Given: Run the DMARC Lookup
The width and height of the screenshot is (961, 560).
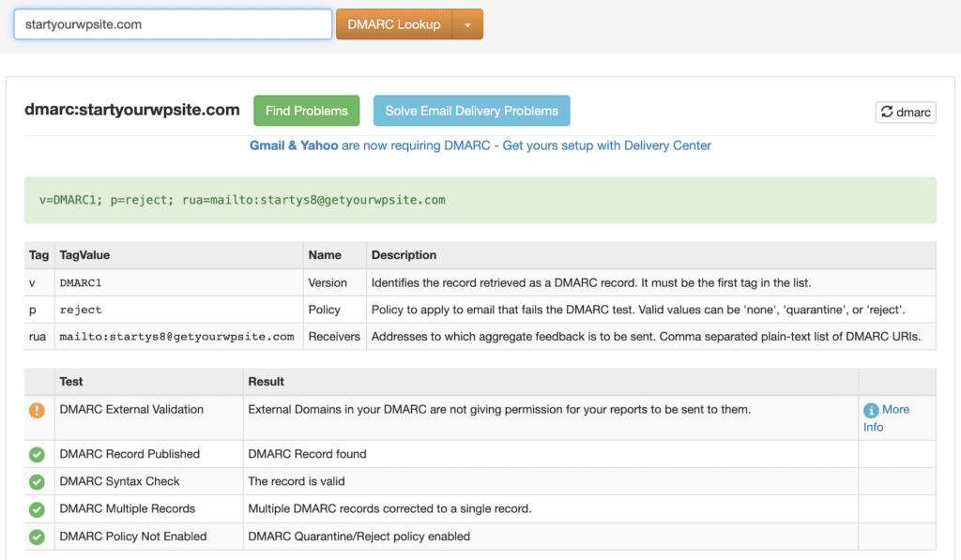Looking at the screenshot, I should point(393,23).
